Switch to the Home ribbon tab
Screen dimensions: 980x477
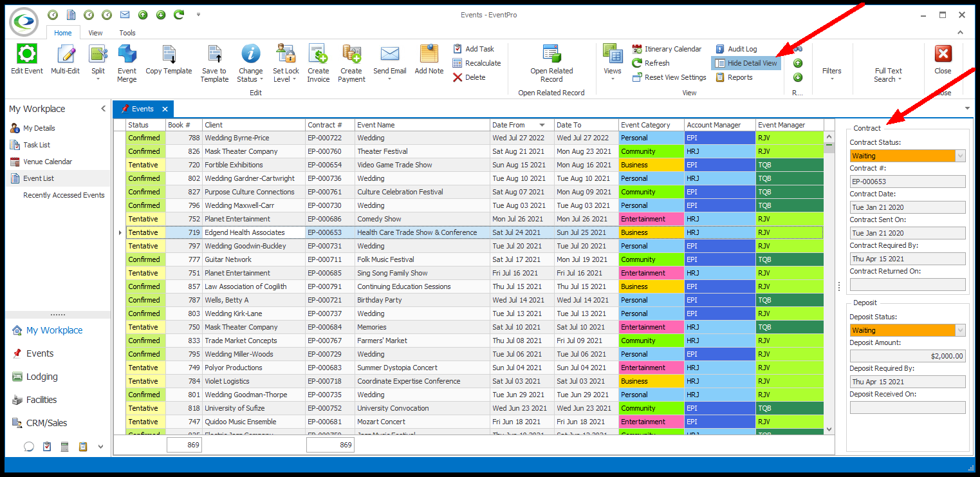click(x=63, y=33)
